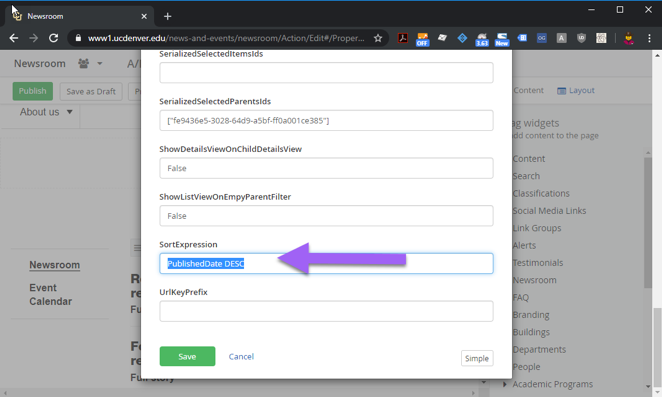The image size is (662, 397).
Task: Click the blue tag manager extension icon
Action: tap(522, 38)
